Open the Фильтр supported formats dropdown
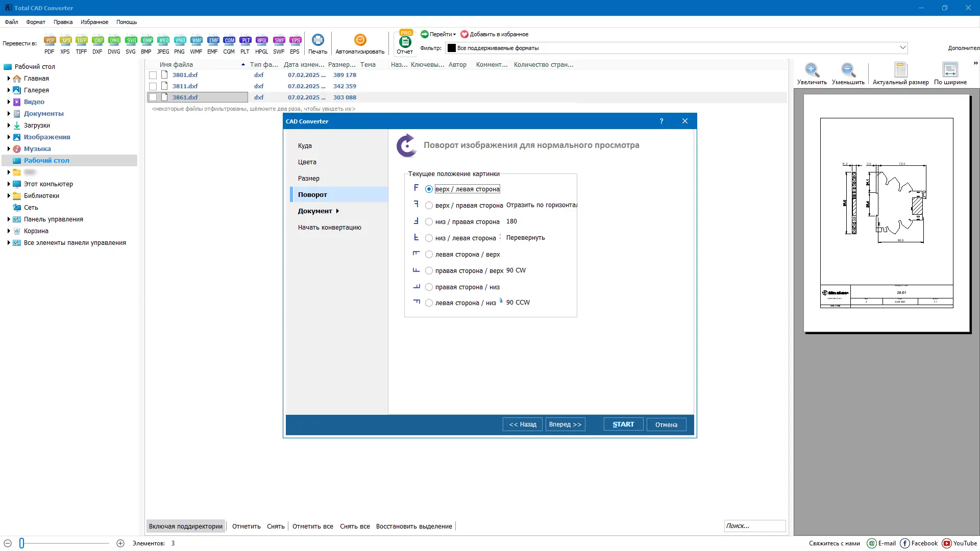 [x=902, y=48]
